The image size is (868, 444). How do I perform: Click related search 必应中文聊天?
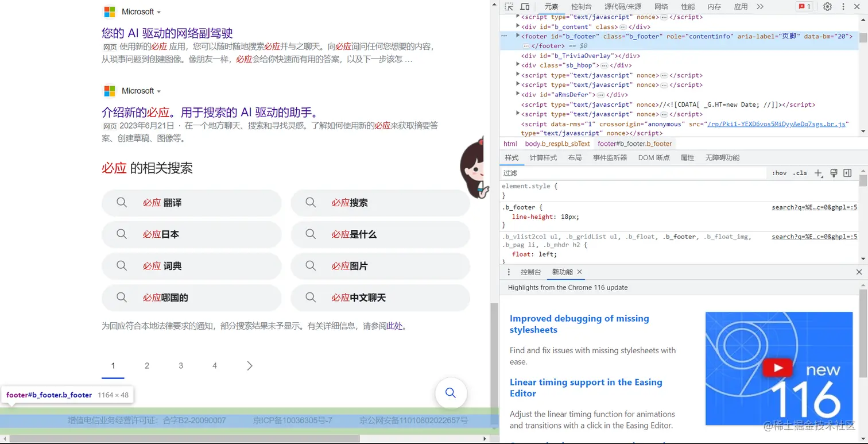pos(381,298)
